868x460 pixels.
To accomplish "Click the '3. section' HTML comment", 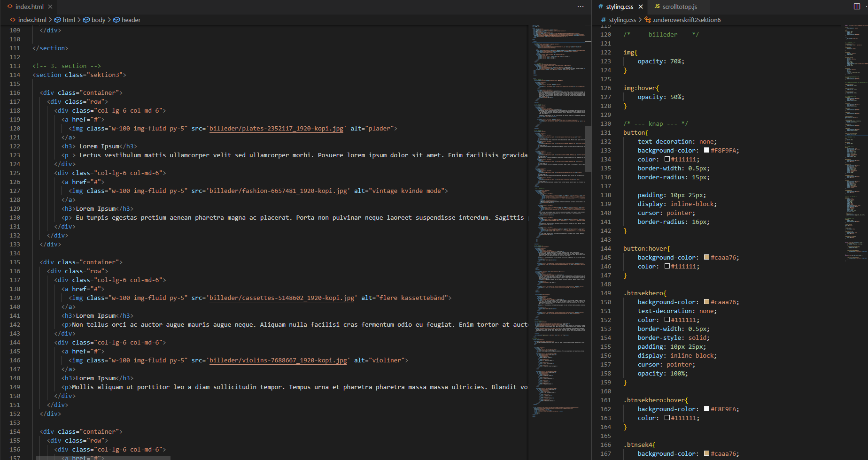I will (x=67, y=66).
